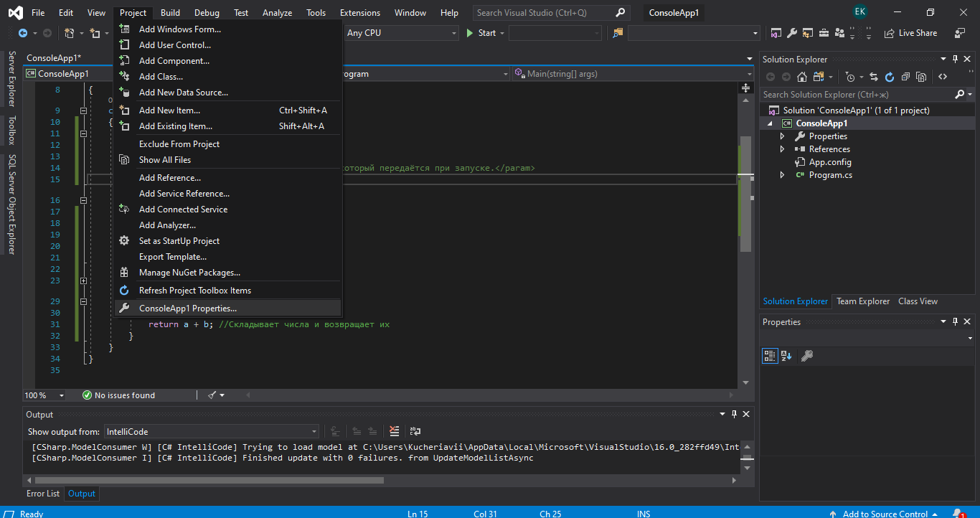Select ConsoleApp1 Properties menu item

tap(227, 309)
